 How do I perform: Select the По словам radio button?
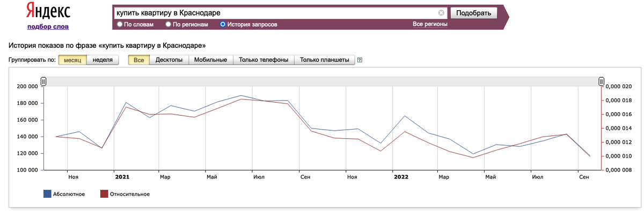[119, 24]
